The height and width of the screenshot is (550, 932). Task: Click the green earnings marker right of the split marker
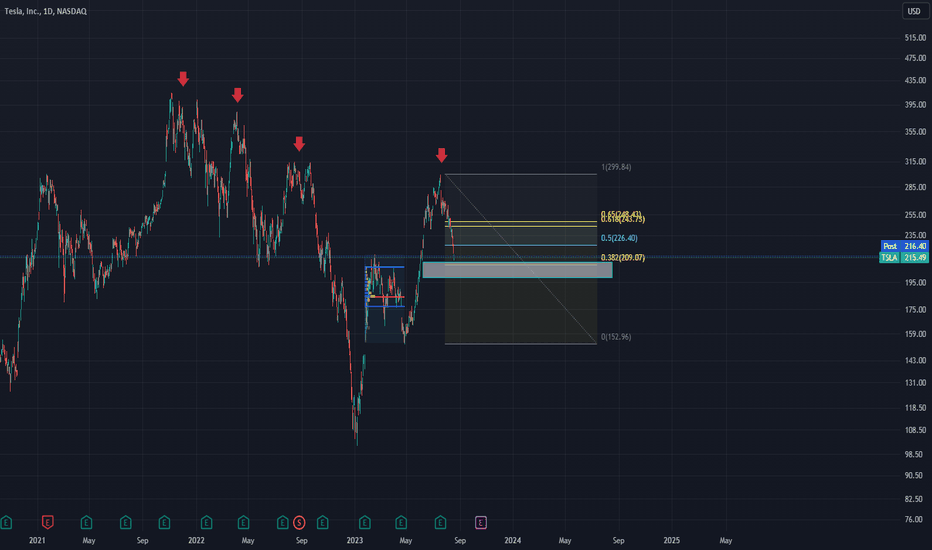pos(322,523)
